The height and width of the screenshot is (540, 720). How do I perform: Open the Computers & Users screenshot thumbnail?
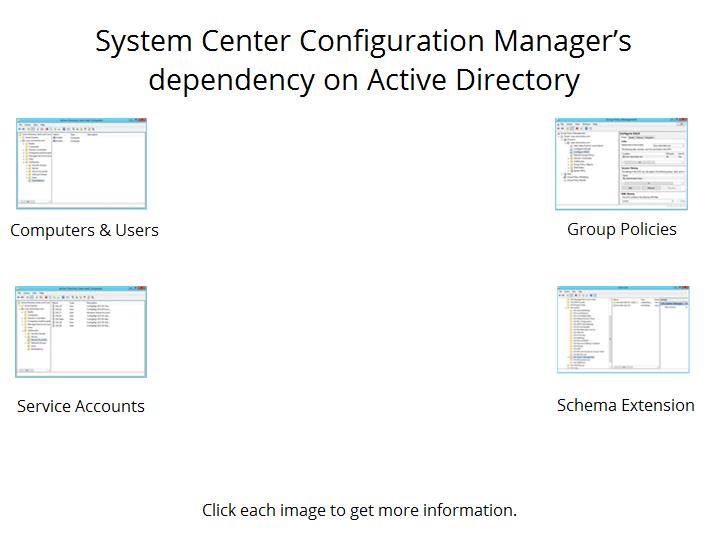tap(81, 163)
